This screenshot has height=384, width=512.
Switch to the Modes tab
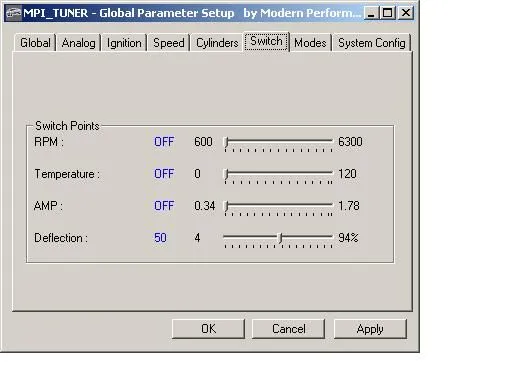tap(310, 43)
